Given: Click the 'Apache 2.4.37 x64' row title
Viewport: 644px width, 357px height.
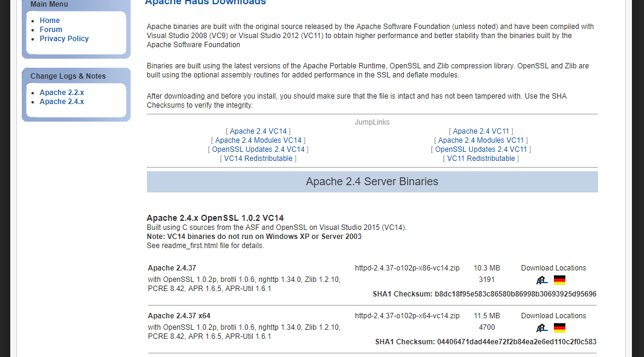Looking at the screenshot, I should tap(179, 316).
